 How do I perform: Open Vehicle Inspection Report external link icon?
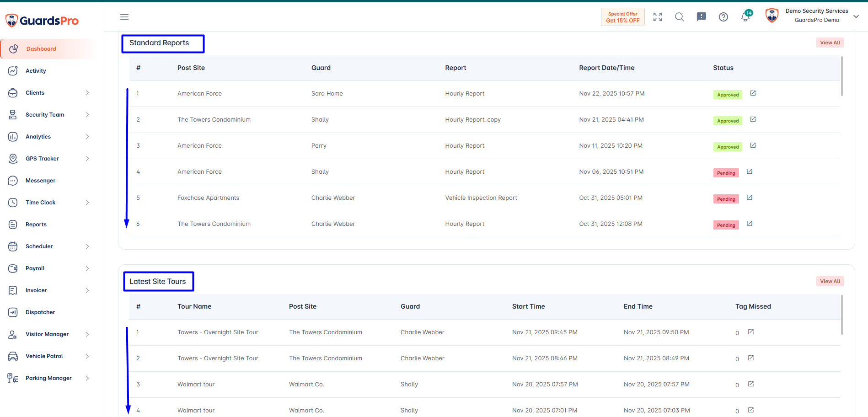click(750, 198)
